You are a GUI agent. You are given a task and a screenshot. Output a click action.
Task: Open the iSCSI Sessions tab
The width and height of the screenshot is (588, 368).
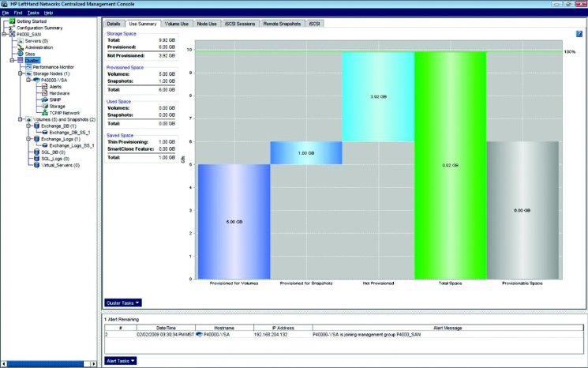pyautogui.click(x=240, y=24)
